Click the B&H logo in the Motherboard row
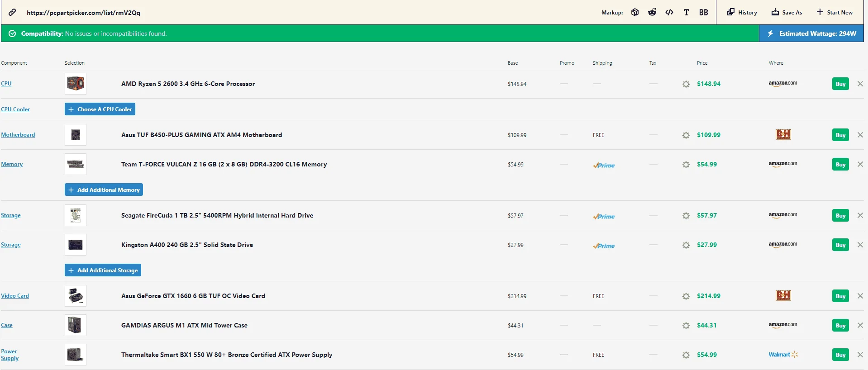 pyautogui.click(x=783, y=134)
